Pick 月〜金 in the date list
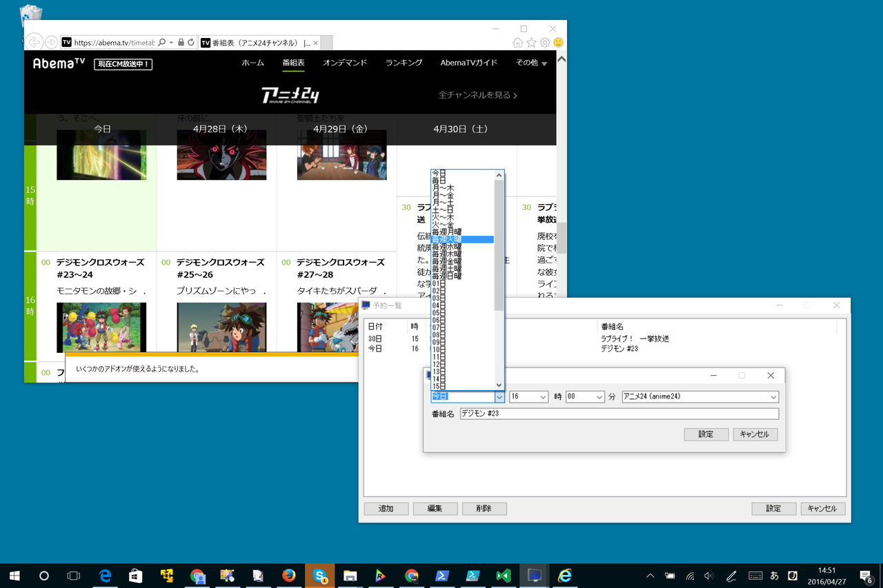883x588 pixels. (x=462, y=195)
